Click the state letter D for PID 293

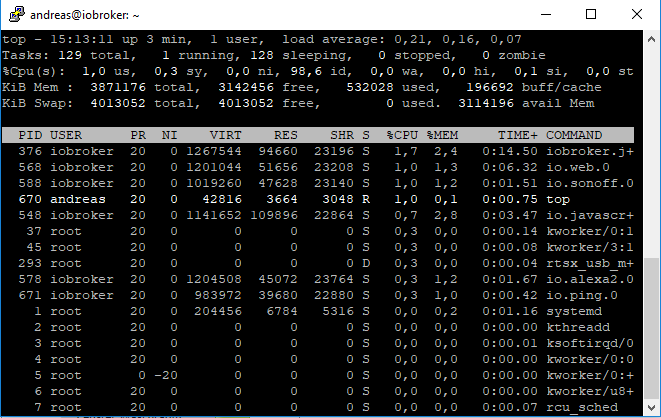tap(366, 263)
